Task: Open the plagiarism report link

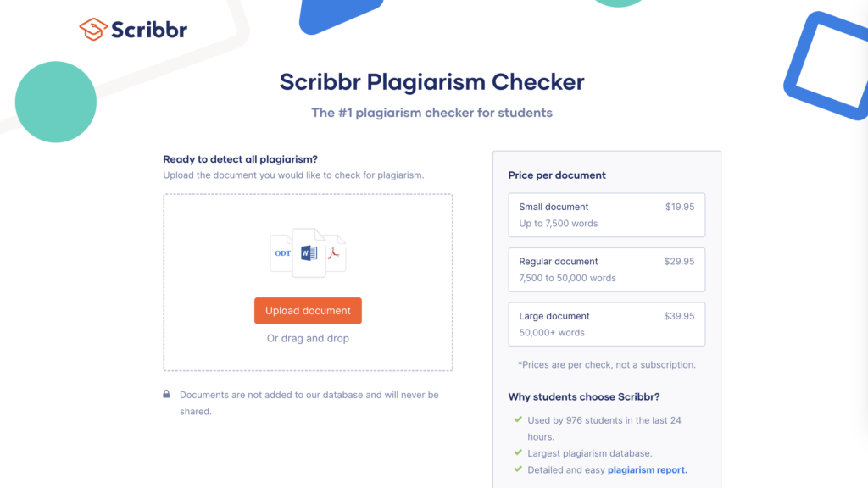Action: (x=647, y=469)
